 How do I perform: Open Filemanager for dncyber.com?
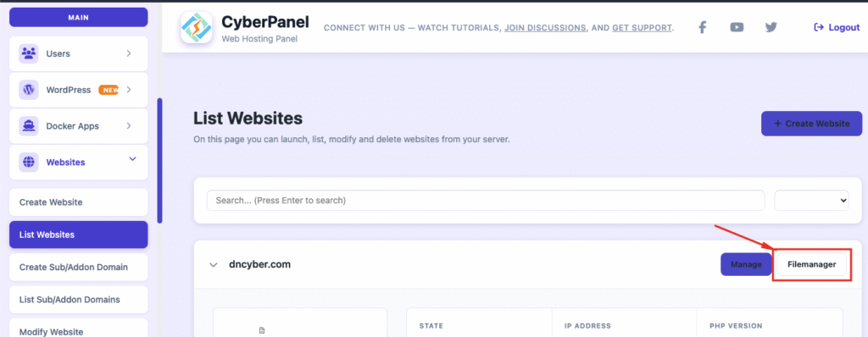click(x=811, y=264)
